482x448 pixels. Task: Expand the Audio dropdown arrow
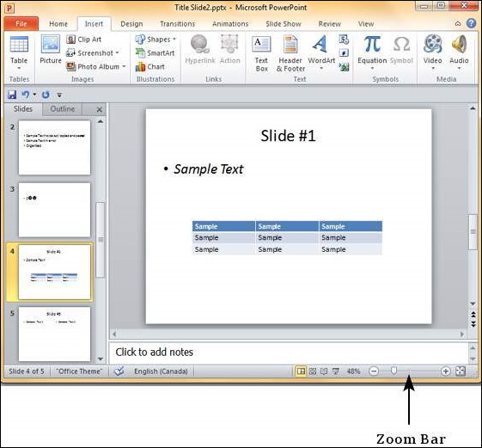459,68
